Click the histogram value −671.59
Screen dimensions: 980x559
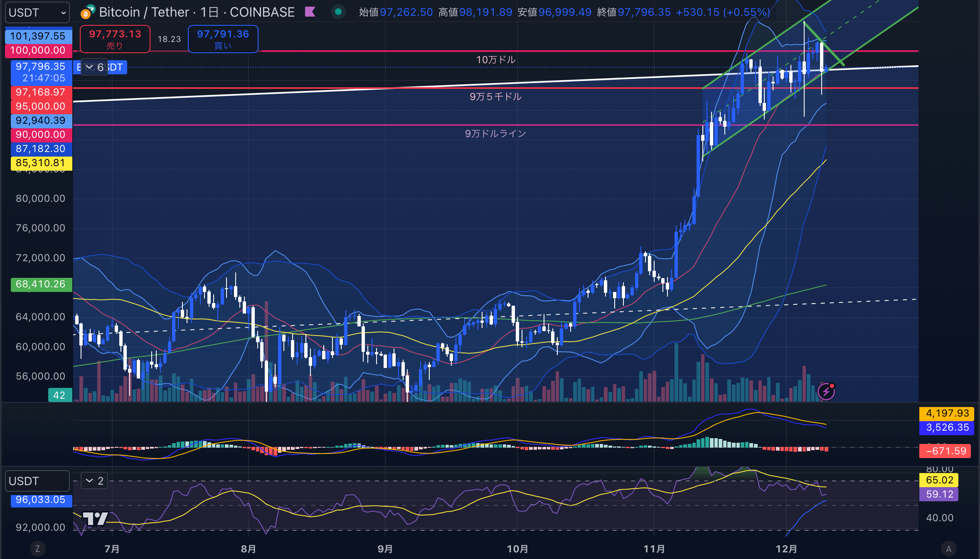point(945,451)
